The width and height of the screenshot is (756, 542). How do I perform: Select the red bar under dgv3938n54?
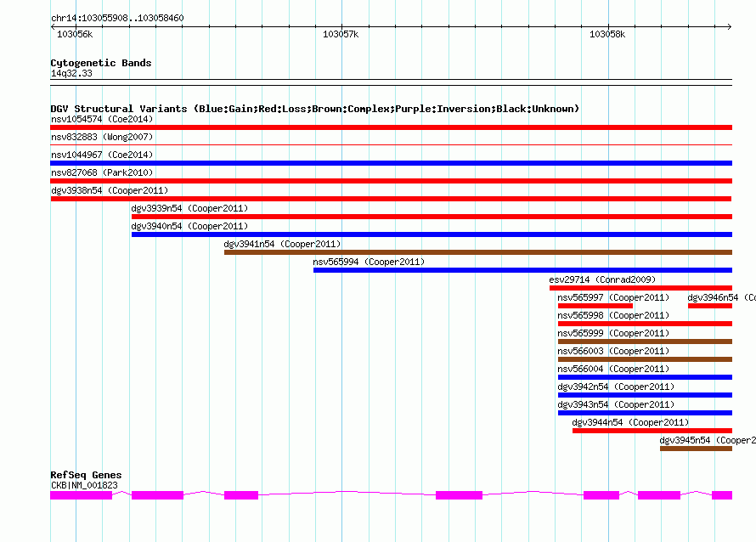391,199
